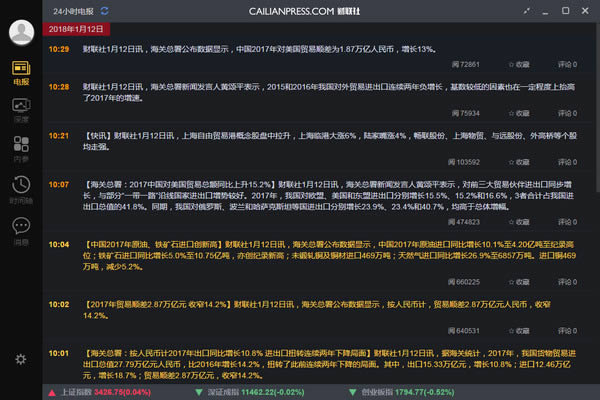Open the 时间轴 timeline section
The width and height of the screenshot is (600, 400).
[21, 188]
